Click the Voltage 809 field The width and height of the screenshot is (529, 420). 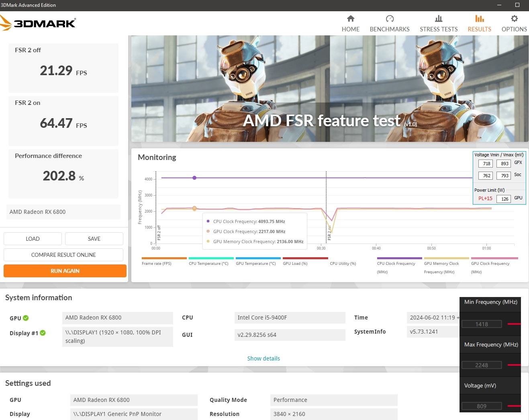pos(482,406)
